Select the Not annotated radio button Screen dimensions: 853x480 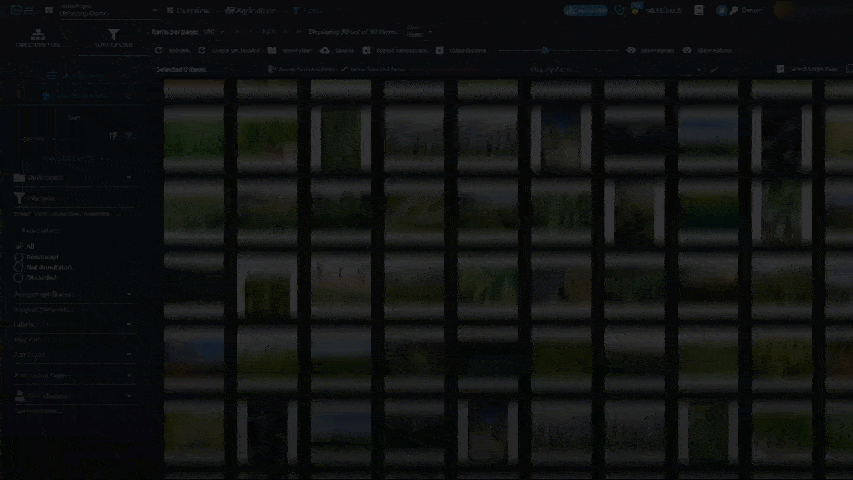[x=19, y=267]
